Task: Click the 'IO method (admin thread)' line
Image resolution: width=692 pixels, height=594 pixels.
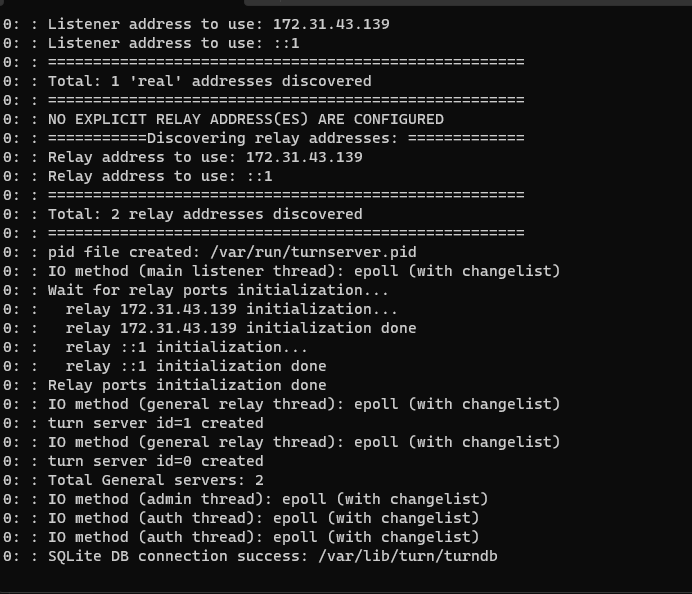Action: click(x=268, y=499)
